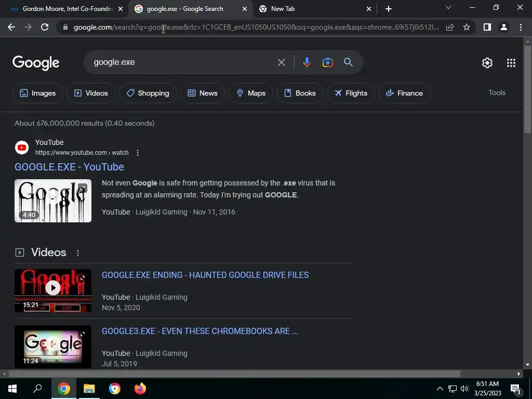Open the Google apps grid
Viewport: 532px width, 399px height.
[511, 63]
